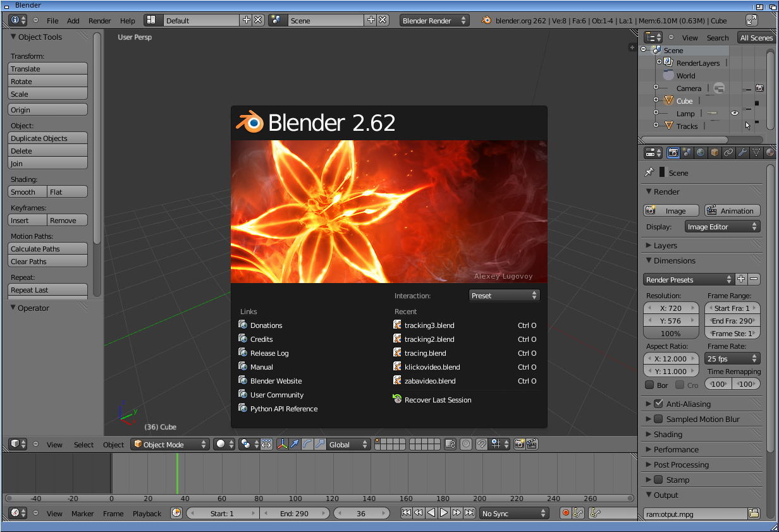This screenshot has width=779, height=532.
Task: Click the Object cube properties icon
Action: point(715,153)
